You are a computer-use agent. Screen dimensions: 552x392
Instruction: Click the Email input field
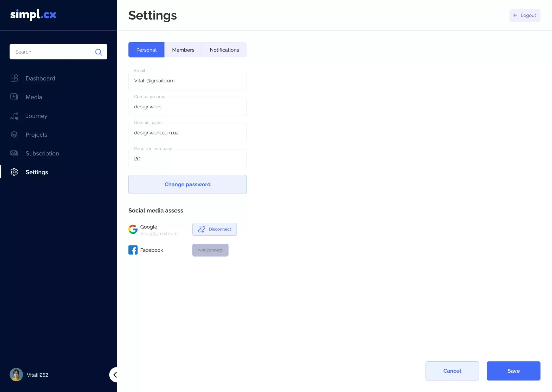point(187,80)
